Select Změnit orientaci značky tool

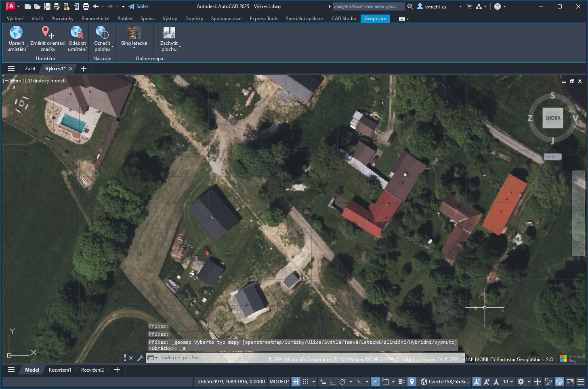[x=48, y=39]
